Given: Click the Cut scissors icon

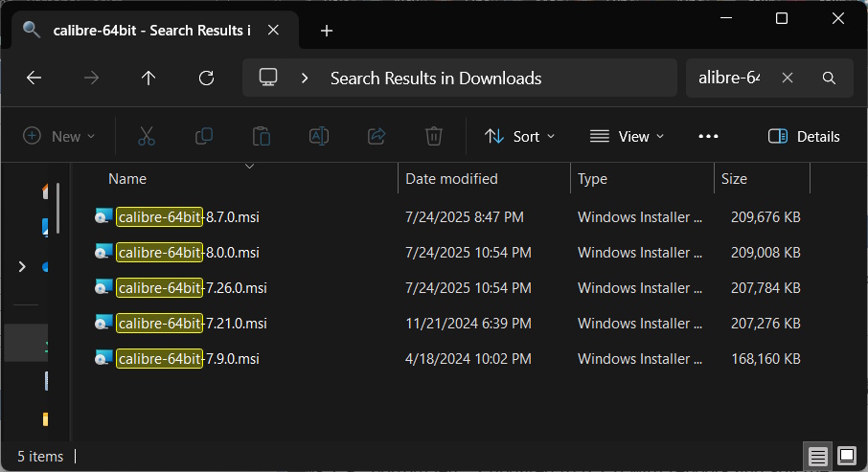Looking at the screenshot, I should (x=146, y=136).
